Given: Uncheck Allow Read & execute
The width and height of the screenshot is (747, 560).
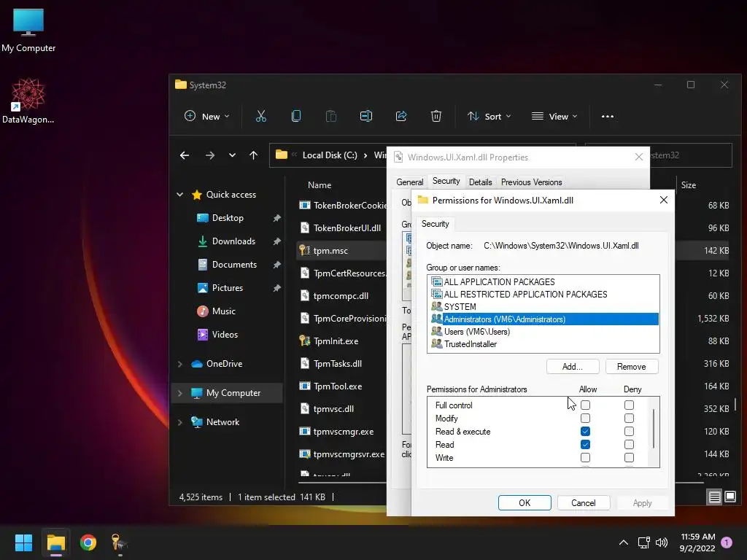Looking at the screenshot, I should click(x=586, y=432).
